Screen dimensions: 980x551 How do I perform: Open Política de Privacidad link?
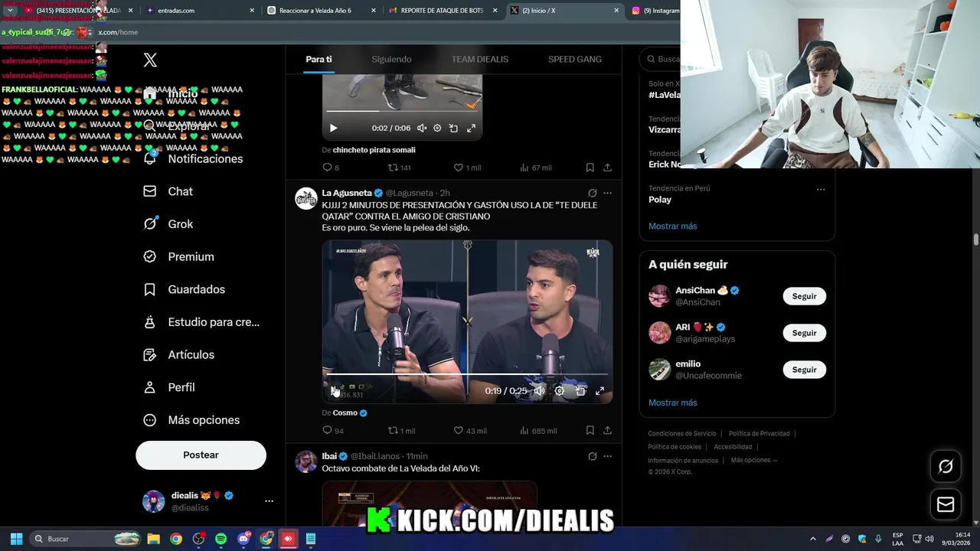pos(759,434)
